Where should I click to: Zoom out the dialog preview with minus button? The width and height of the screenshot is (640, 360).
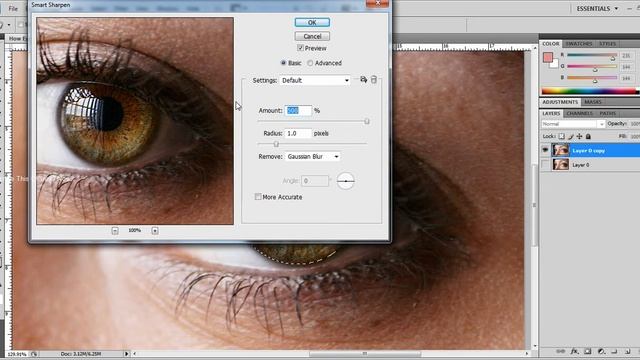115,231
